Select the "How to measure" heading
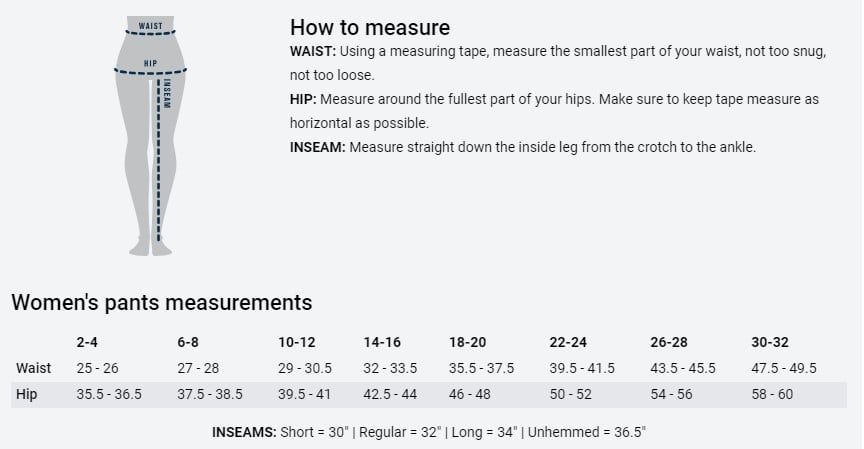 tap(370, 27)
